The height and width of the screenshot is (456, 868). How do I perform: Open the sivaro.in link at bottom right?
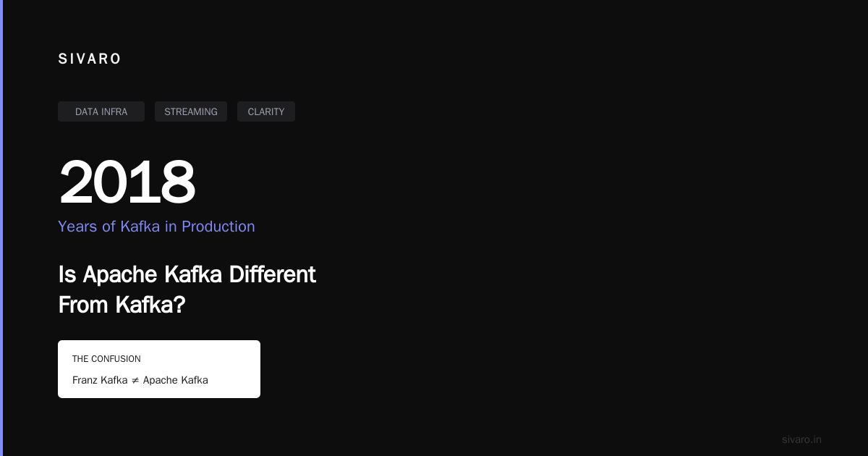tap(801, 439)
